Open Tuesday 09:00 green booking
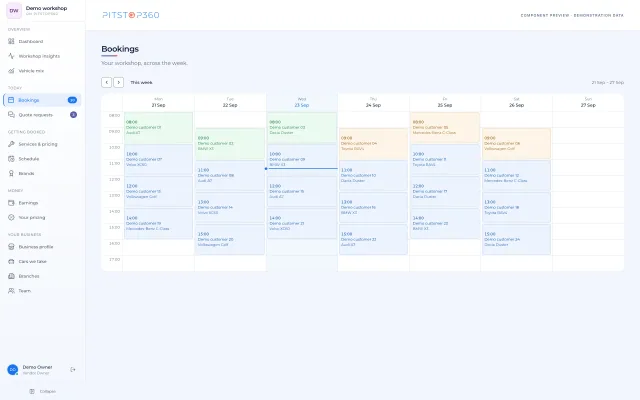This screenshot has width=640, height=400. tap(230, 144)
